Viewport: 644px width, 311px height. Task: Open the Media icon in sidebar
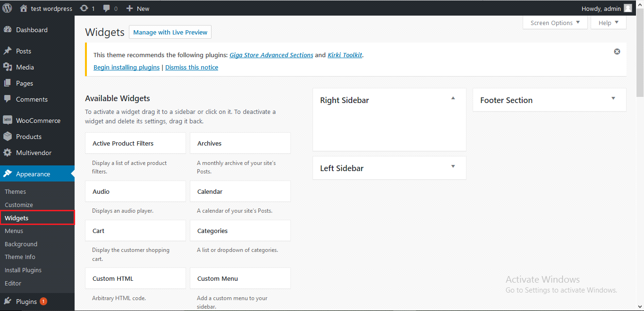tap(8, 67)
